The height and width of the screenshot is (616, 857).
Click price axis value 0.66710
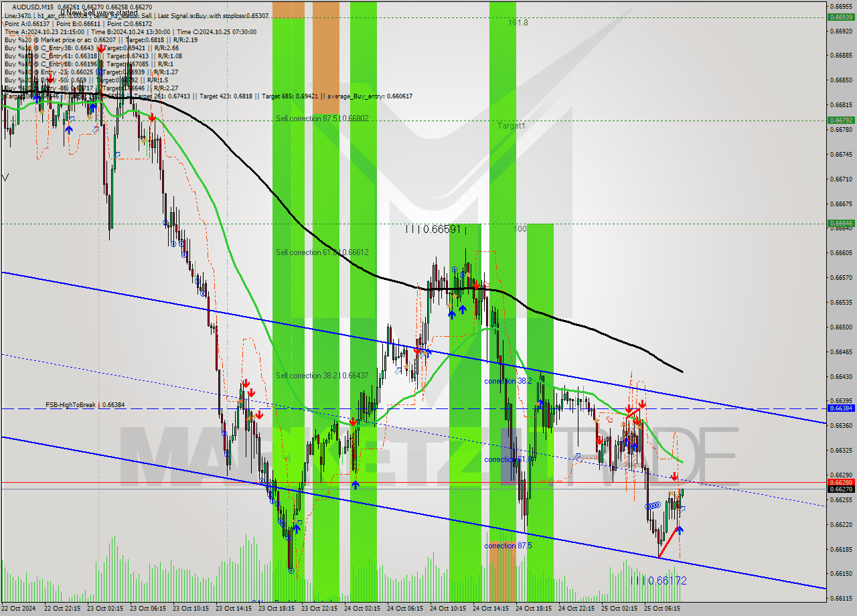840,179
